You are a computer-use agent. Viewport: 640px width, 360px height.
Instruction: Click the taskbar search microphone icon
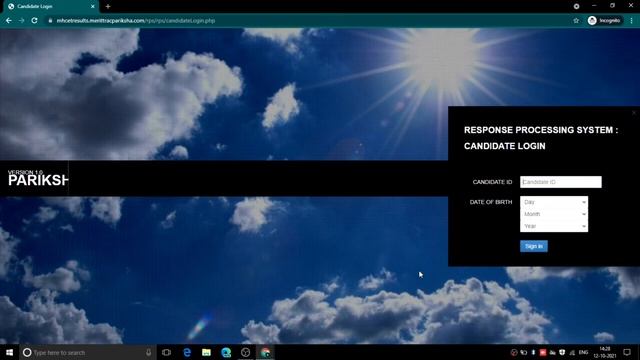click(149, 352)
